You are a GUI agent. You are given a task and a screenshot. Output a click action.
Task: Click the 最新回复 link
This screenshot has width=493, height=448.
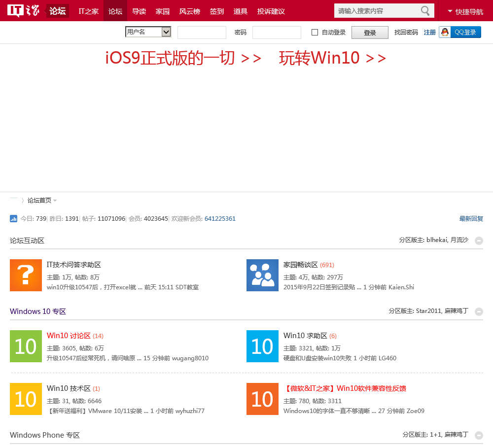tap(471, 218)
